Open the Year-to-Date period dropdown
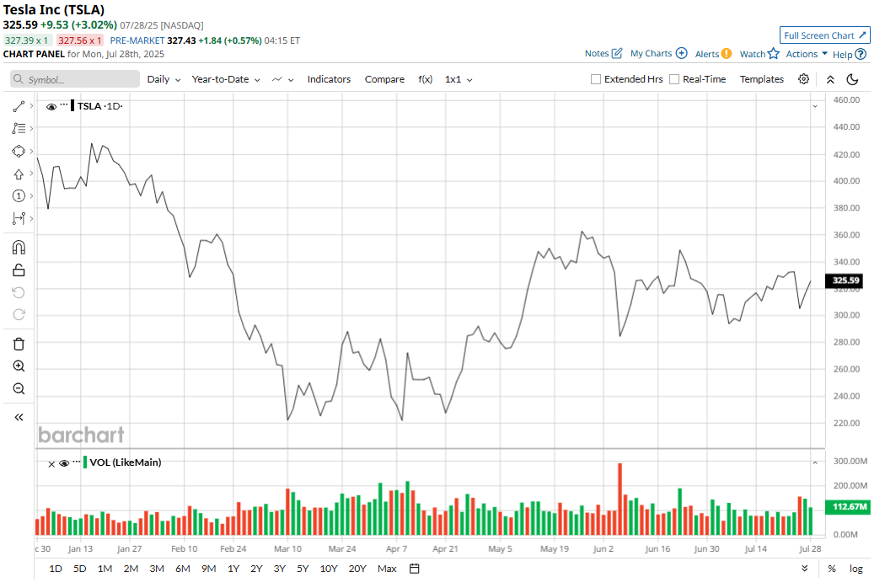The image size is (885, 588). click(226, 79)
